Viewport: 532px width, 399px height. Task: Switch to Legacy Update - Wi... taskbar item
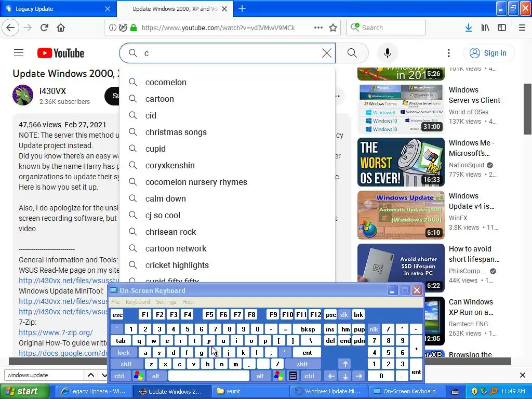(94, 391)
